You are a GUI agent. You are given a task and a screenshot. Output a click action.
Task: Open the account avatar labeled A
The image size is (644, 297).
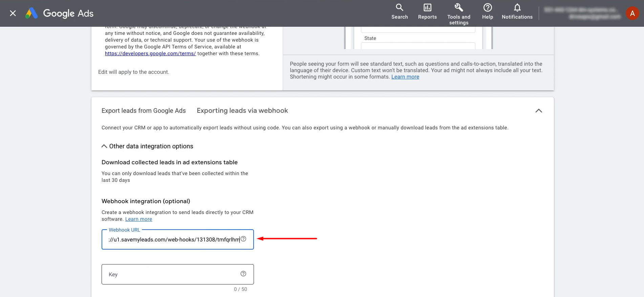tap(632, 14)
